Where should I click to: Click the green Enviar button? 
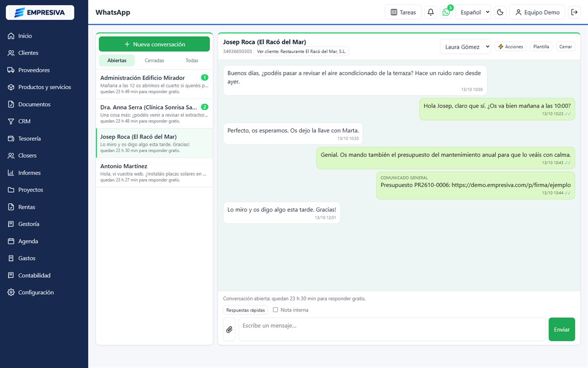pos(562,329)
